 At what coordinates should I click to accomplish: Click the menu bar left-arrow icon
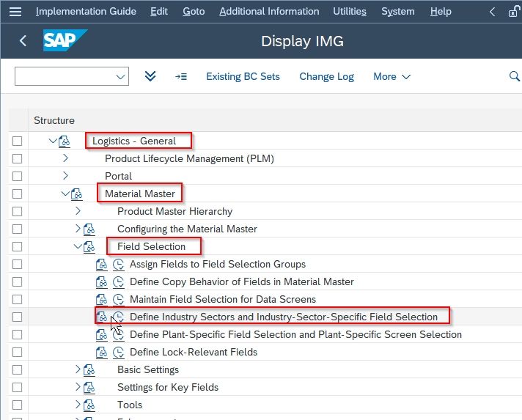click(x=493, y=12)
